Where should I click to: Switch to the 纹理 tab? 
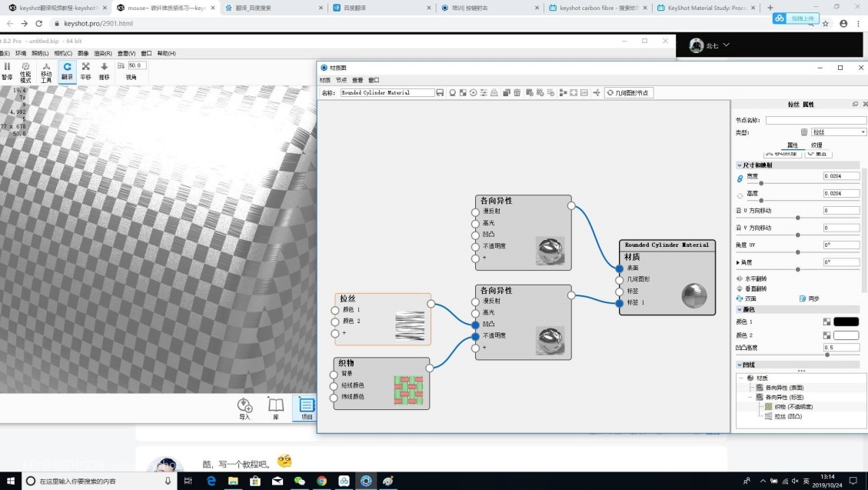coord(816,145)
